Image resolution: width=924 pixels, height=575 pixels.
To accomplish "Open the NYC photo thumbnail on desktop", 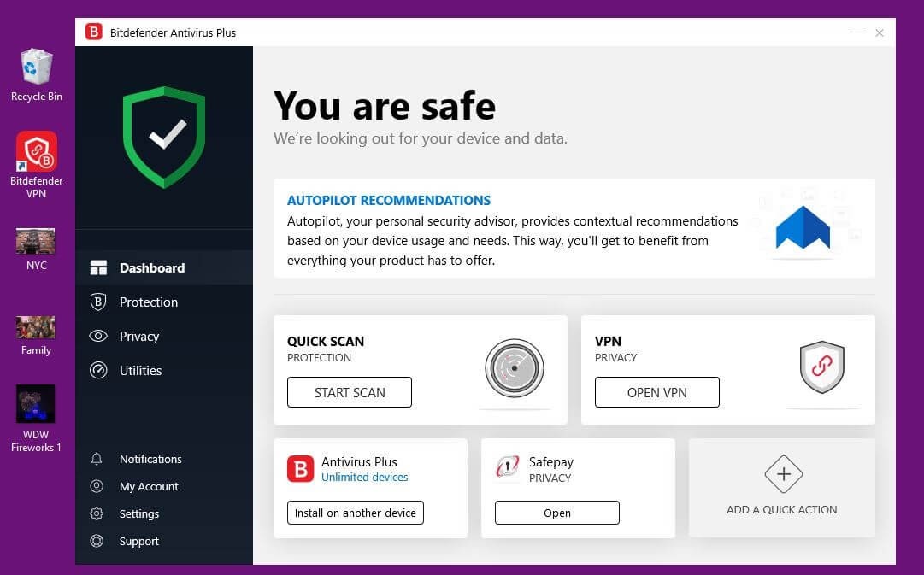I will click(x=36, y=239).
